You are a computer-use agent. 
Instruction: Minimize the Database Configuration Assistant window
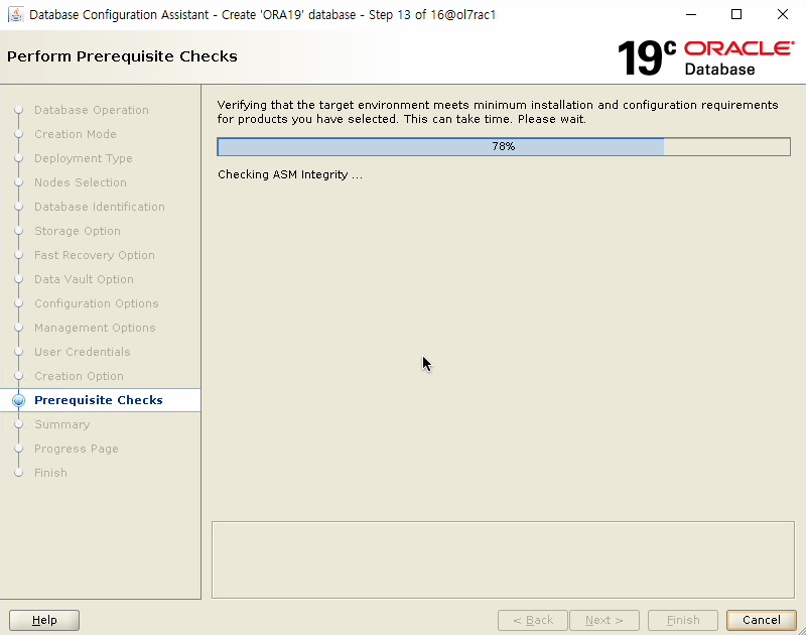pyautogui.click(x=691, y=14)
